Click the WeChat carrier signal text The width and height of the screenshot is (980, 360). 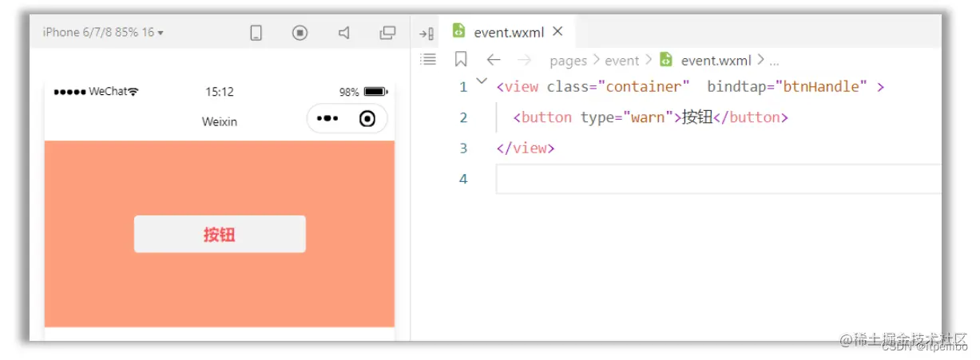[108, 91]
